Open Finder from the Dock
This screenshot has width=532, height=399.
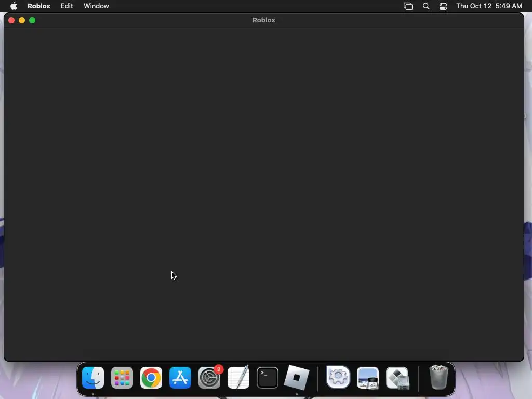click(x=93, y=378)
